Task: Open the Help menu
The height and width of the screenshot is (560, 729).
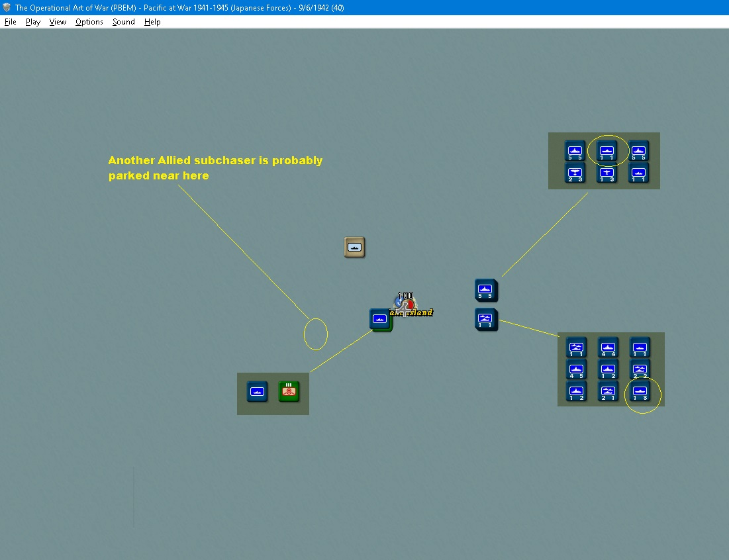Action: (152, 22)
